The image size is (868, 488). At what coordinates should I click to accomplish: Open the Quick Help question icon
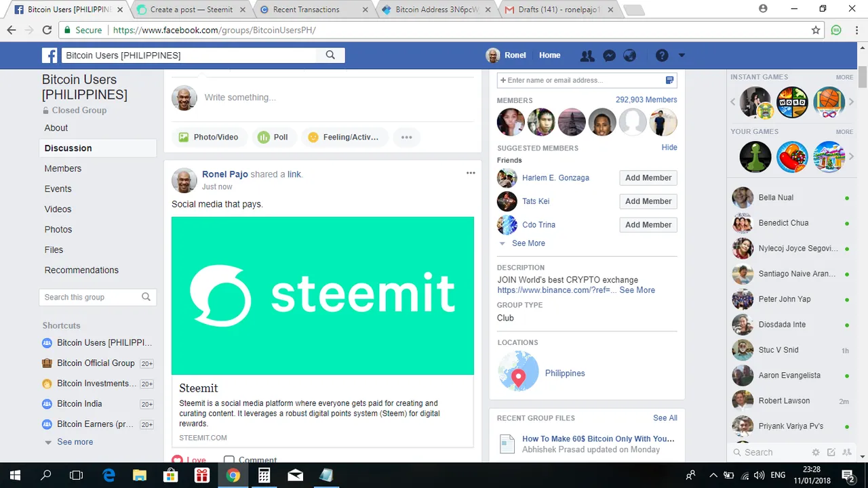tap(662, 56)
